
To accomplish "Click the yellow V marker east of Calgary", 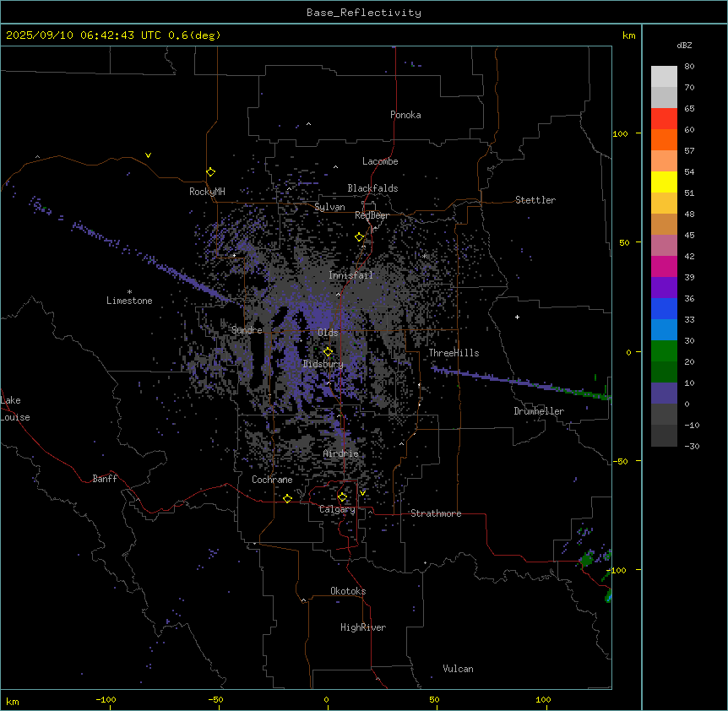I will click(x=362, y=493).
